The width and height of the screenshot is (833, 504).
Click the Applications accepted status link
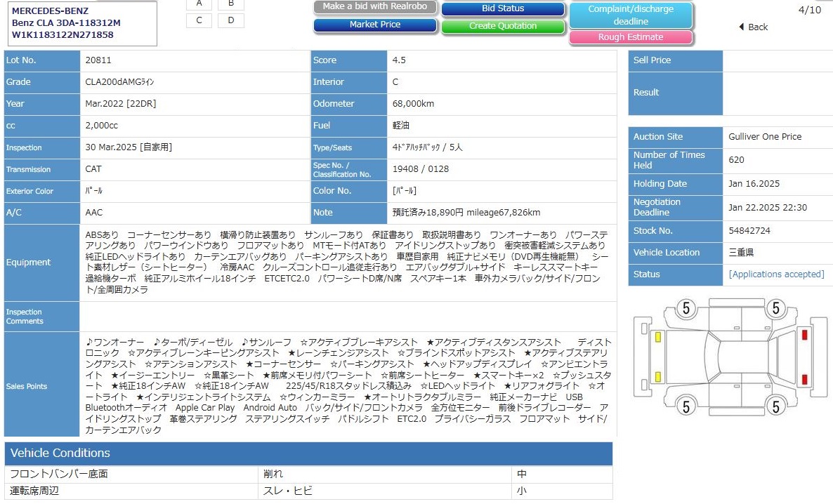click(776, 274)
